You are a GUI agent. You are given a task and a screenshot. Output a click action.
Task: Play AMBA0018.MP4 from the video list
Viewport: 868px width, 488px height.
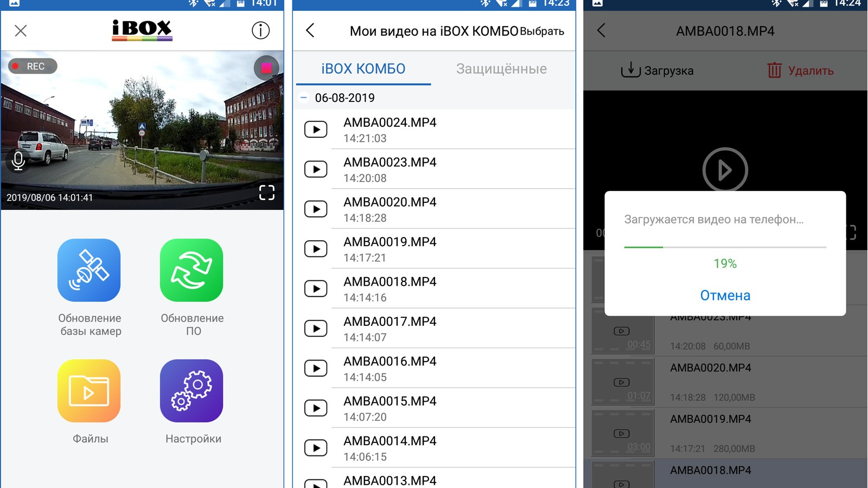[316, 288]
